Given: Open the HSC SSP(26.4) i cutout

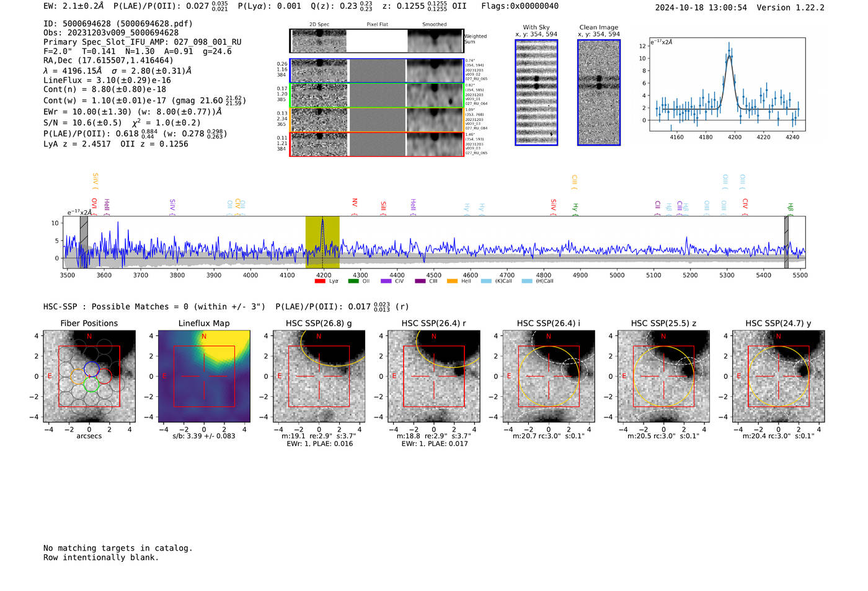Looking at the screenshot, I should [x=549, y=376].
